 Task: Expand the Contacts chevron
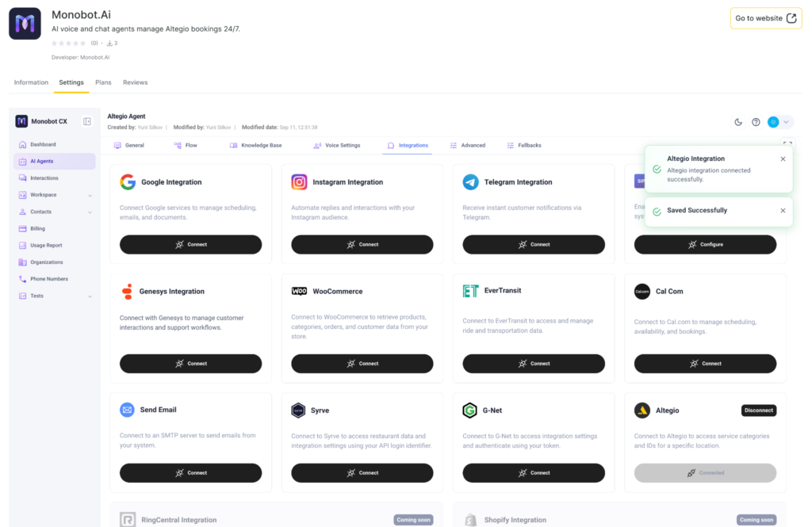click(x=90, y=212)
